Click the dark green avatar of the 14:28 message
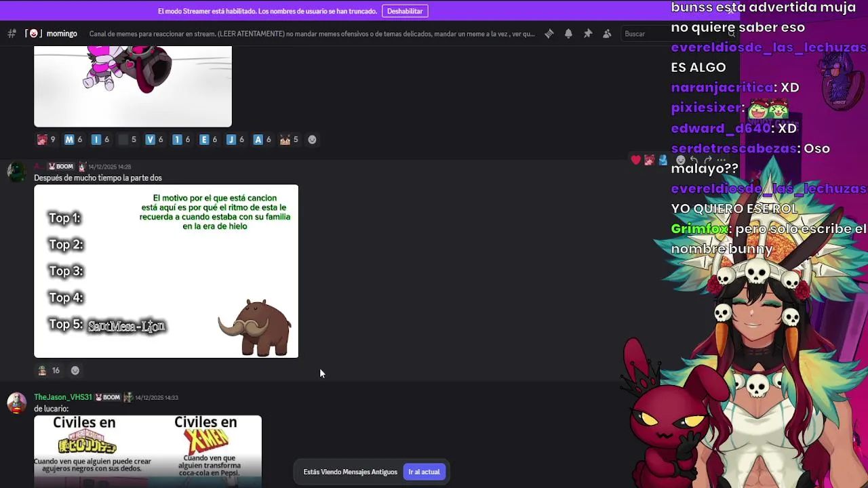 (16, 171)
